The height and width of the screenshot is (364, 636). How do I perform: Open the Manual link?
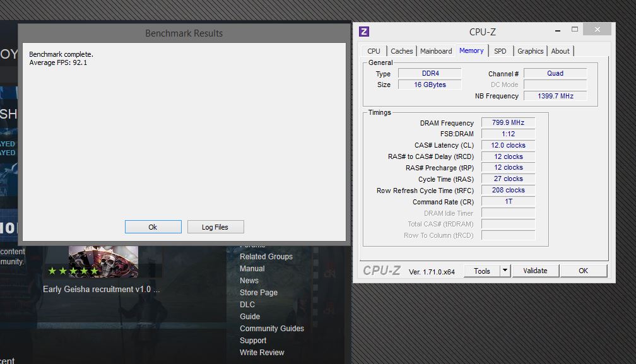[x=252, y=269]
